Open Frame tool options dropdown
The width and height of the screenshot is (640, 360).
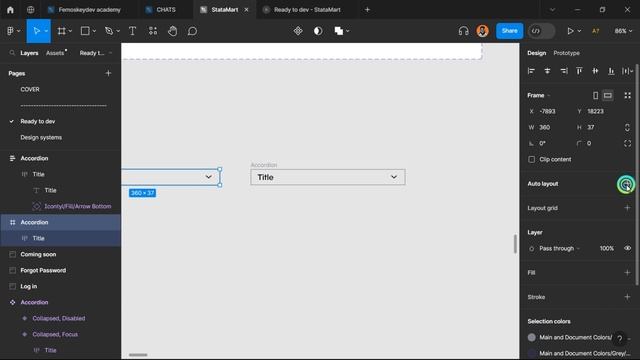[x=70, y=31]
